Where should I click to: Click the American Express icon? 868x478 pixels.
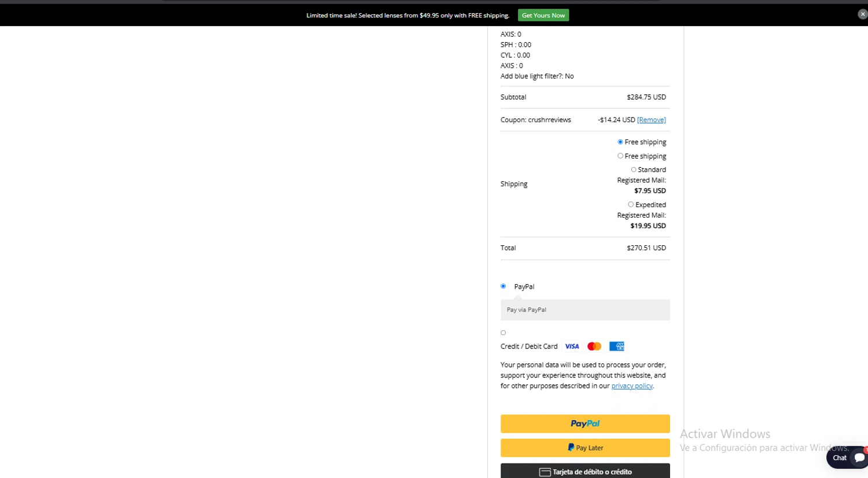point(617,347)
